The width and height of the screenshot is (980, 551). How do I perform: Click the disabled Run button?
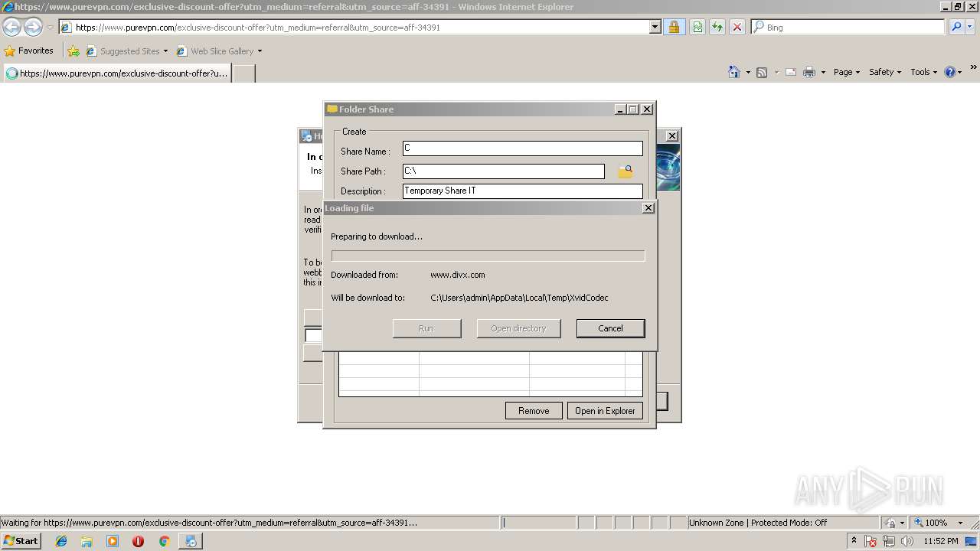click(x=426, y=328)
